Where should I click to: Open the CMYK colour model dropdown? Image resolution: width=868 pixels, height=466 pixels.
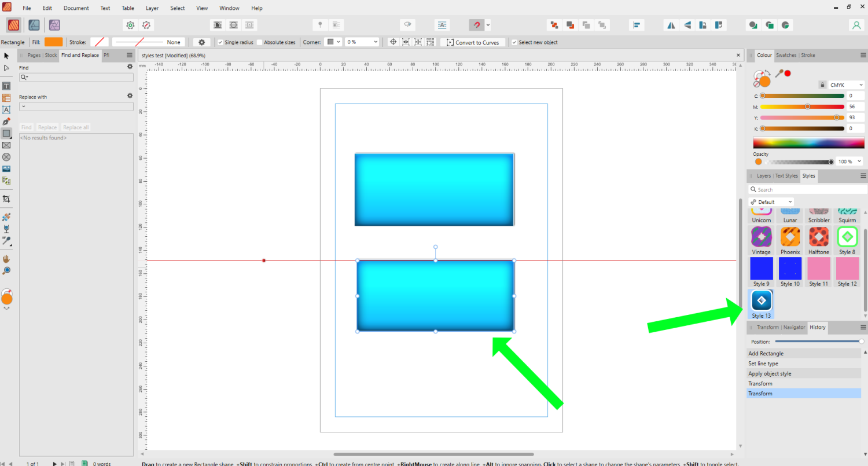pyautogui.click(x=846, y=85)
